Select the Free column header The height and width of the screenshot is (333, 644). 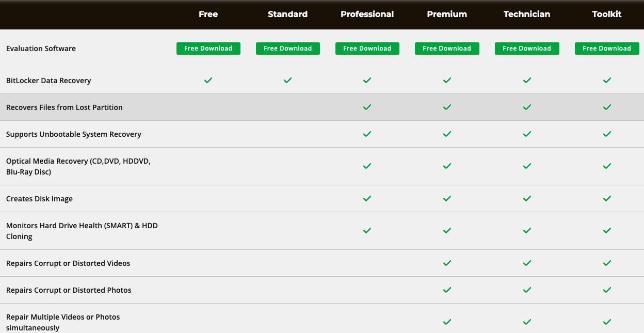click(x=208, y=14)
